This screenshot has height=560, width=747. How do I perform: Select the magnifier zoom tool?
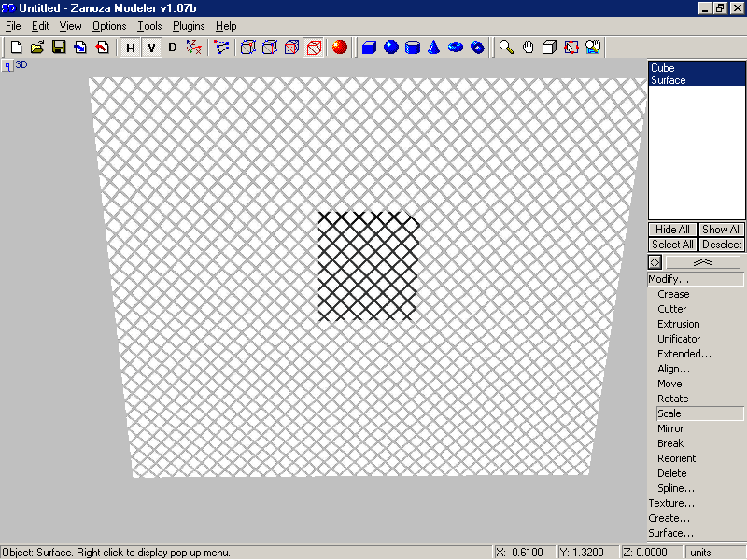click(x=506, y=48)
